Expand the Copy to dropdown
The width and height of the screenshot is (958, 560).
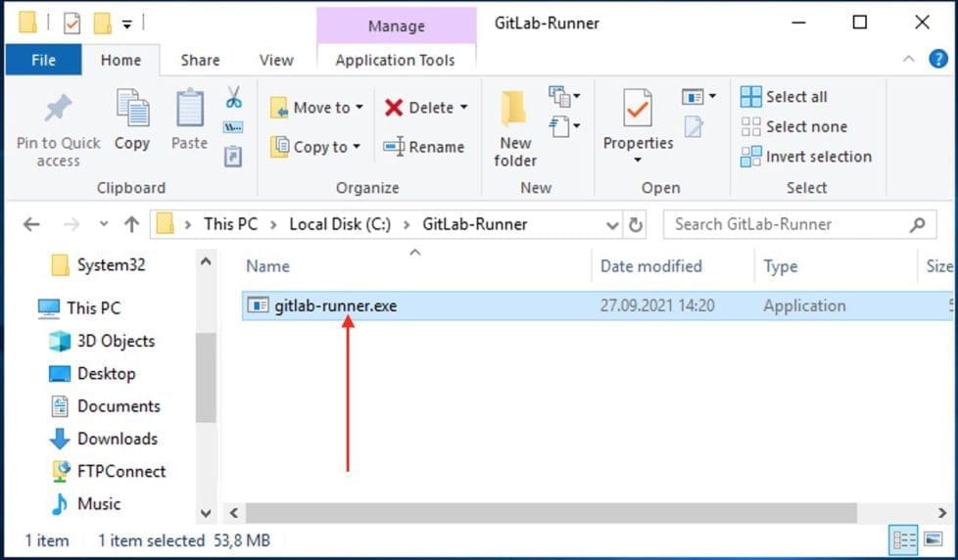tap(357, 147)
